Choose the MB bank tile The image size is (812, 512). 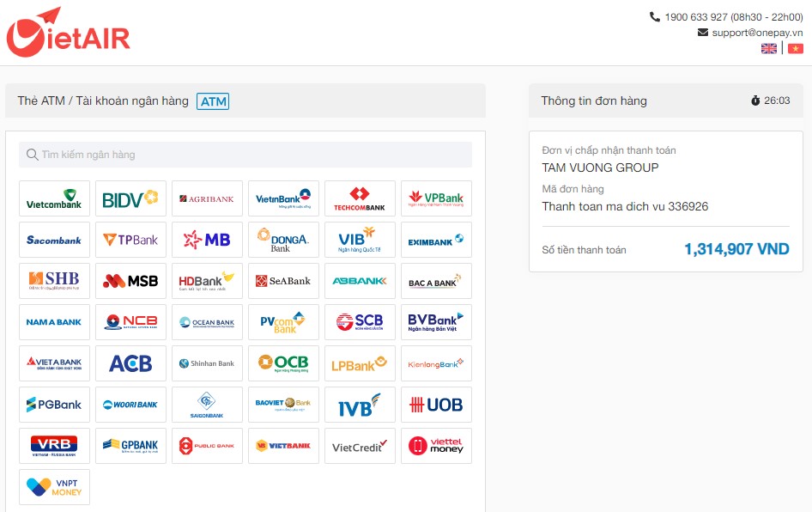pyautogui.click(x=207, y=240)
